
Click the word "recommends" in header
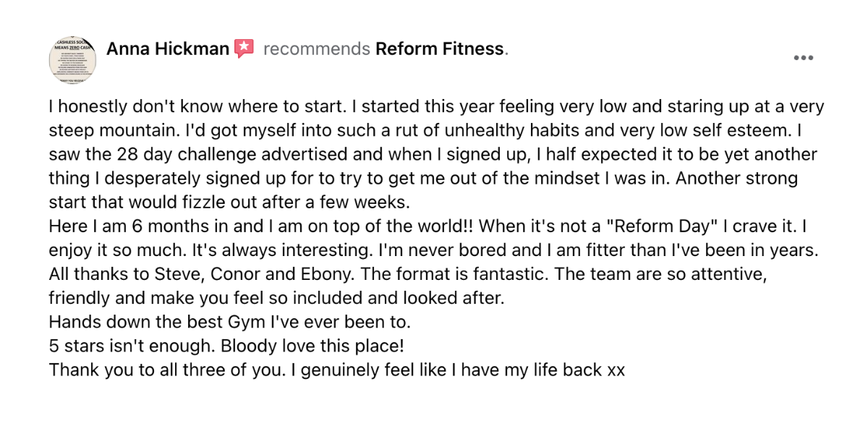click(317, 49)
